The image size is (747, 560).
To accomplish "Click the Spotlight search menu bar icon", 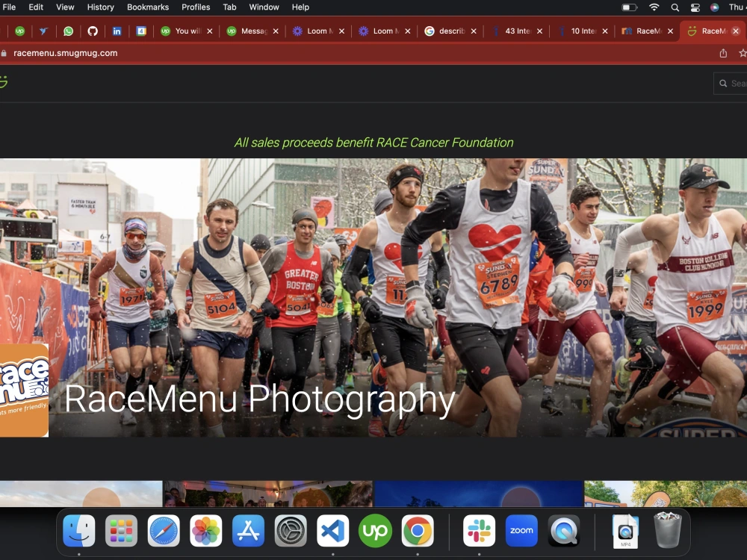I will pyautogui.click(x=675, y=7).
